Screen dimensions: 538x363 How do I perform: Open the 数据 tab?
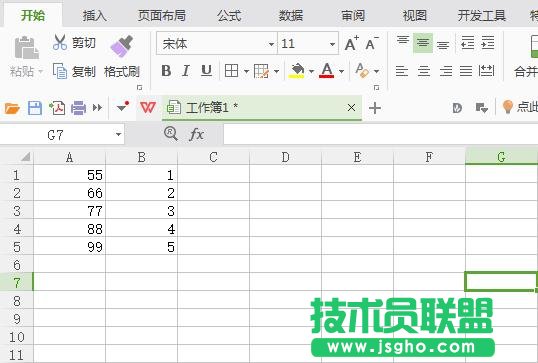click(x=291, y=15)
